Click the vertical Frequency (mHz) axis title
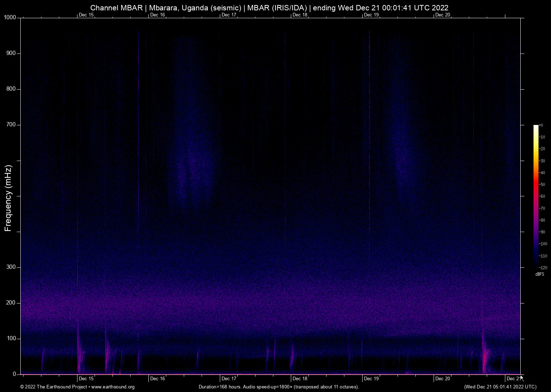This screenshot has width=551, height=392. (x=8, y=198)
